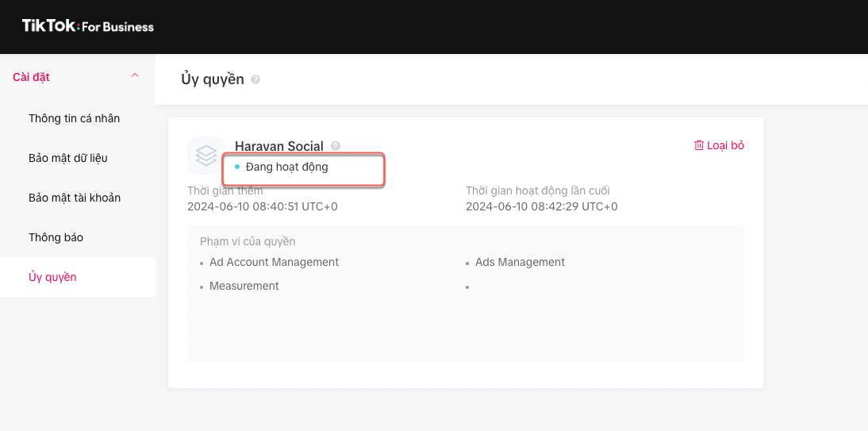
Task: Open Bảo mật tài khoản settings
Action: tap(75, 198)
